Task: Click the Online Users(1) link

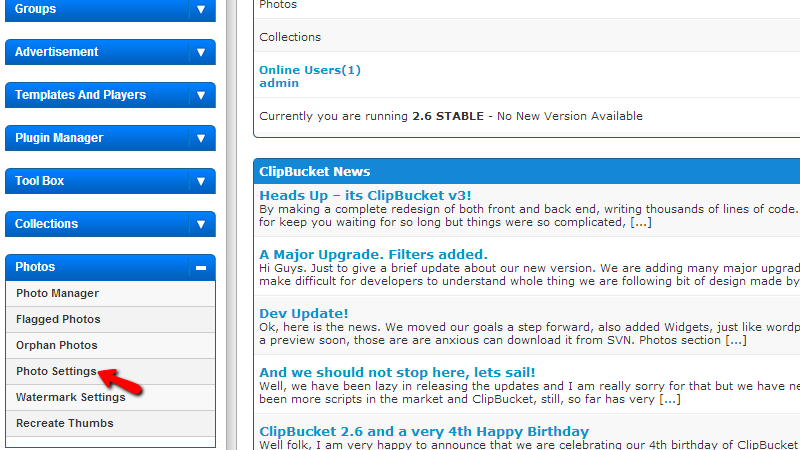Action: coord(310,70)
